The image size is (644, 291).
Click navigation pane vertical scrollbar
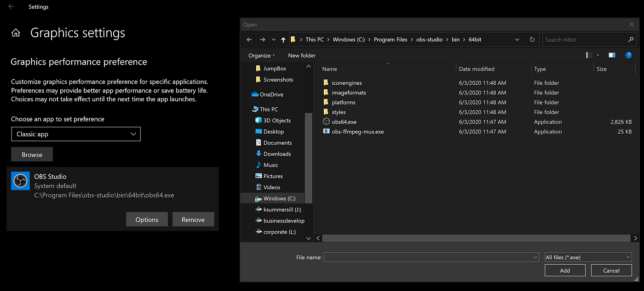coord(308,158)
